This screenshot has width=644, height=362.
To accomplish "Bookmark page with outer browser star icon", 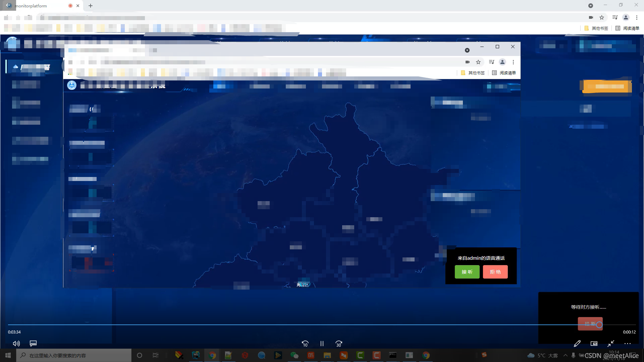I will coord(602,17).
